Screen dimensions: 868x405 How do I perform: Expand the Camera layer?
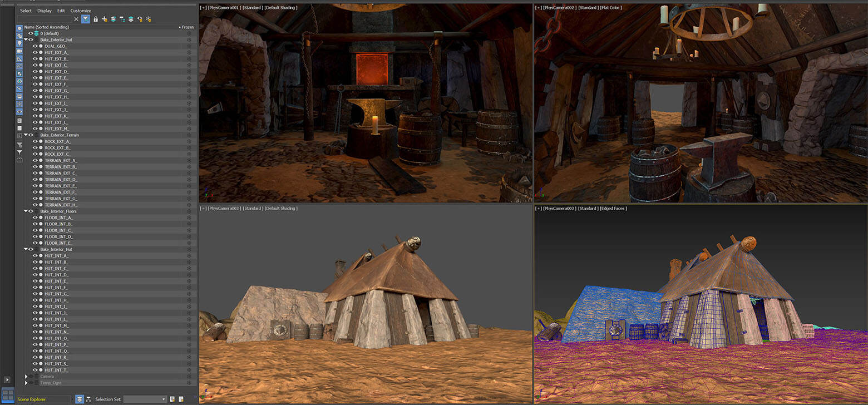tap(26, 377)
